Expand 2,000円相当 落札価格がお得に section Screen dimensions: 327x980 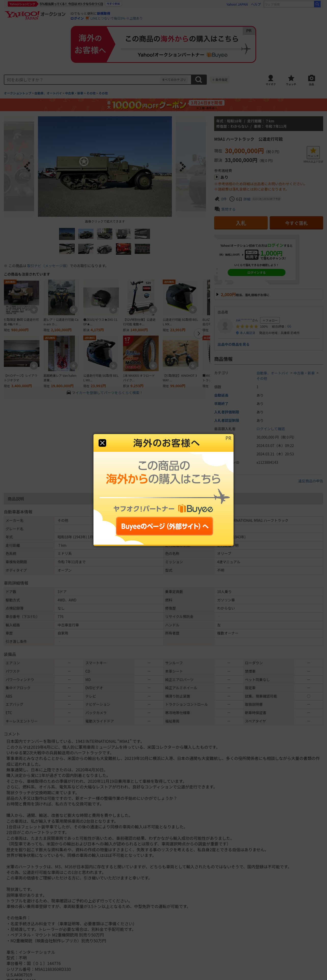[268, 294]
